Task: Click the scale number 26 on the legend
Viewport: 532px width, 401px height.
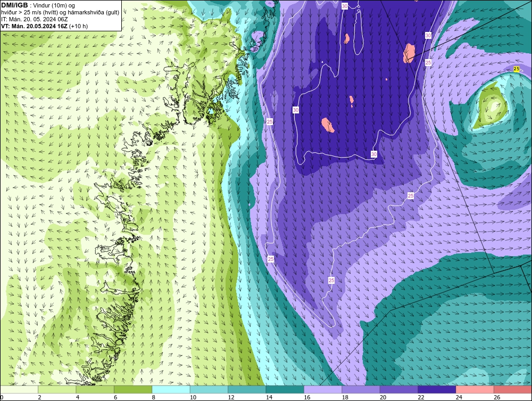Action: click(497, 397)
